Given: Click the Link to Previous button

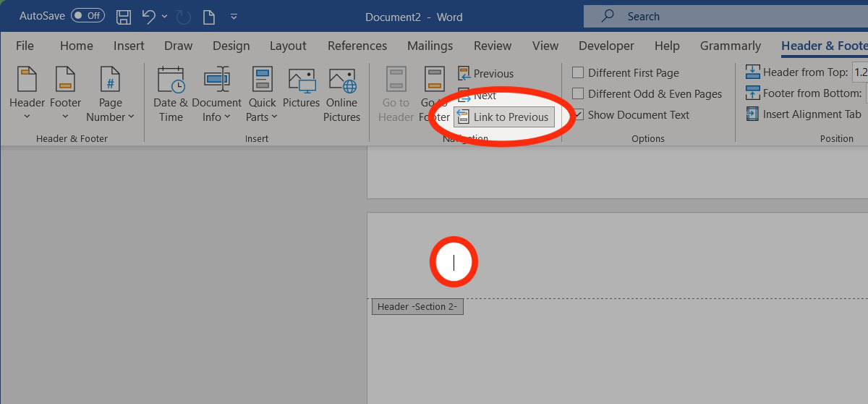Looking at the screenshot, I should click(x=504, y=117).
